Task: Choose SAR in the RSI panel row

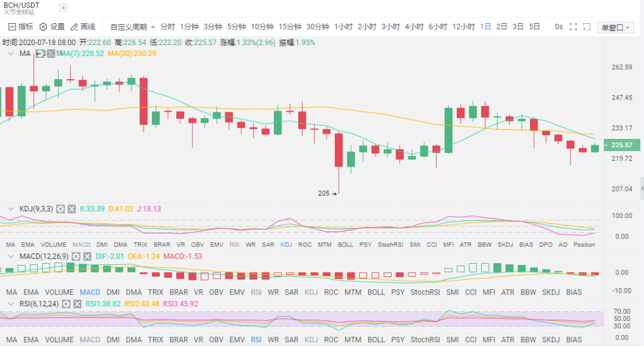Action: [x=292, y=340]
